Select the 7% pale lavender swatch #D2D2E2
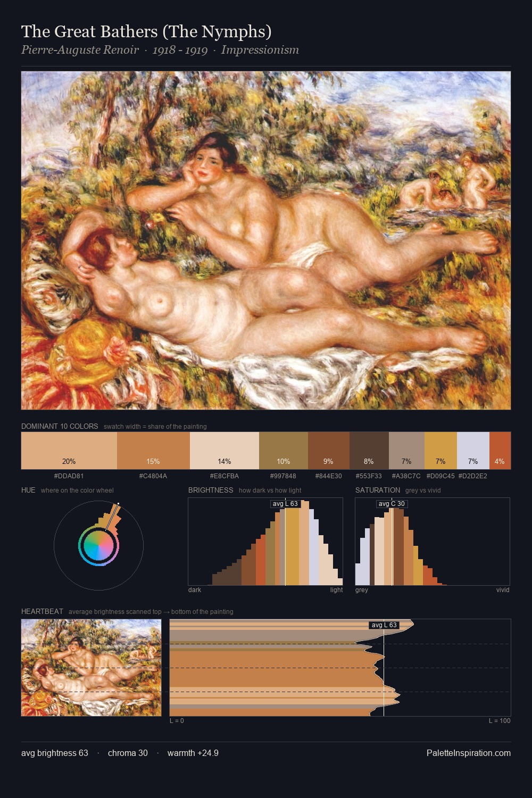 (x=473, y=451)
